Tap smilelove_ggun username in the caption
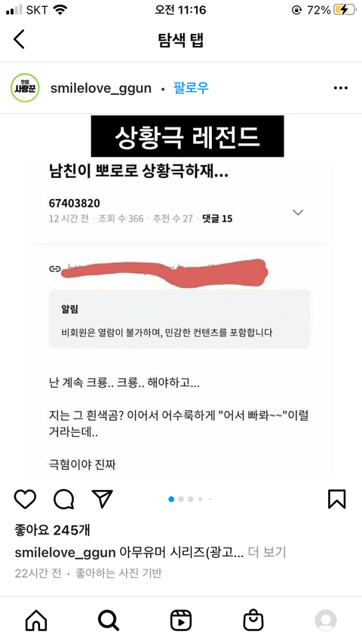 click(x=65, y=553)
